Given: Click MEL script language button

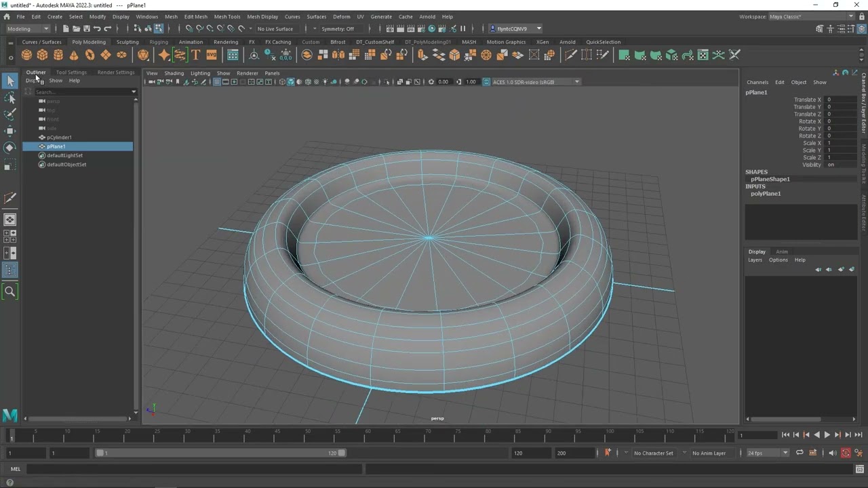Looking at the screenshot, I should 15,469.
